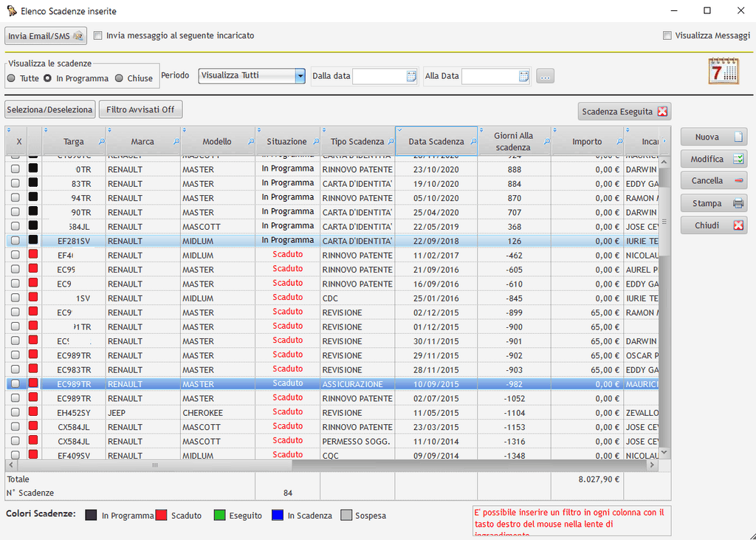Click the black In Programma legend swatch
The height and width of the screenshot is (540, 756).
coord(91,515)
